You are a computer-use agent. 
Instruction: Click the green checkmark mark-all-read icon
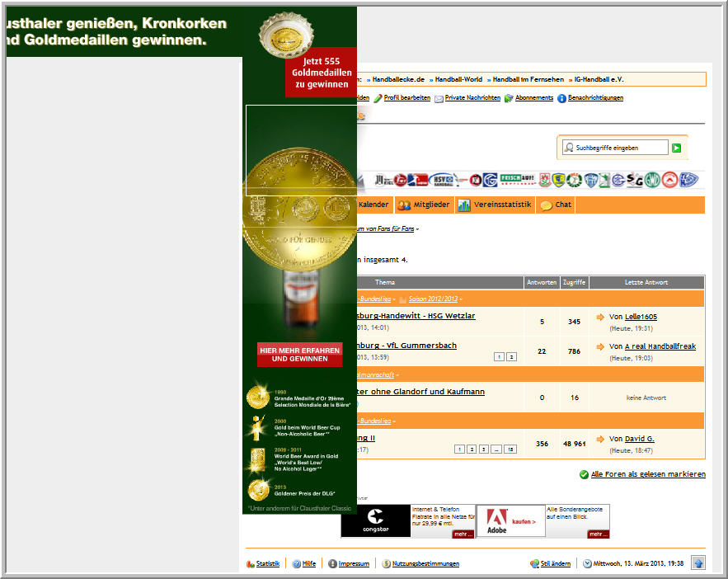coord(584,474)
